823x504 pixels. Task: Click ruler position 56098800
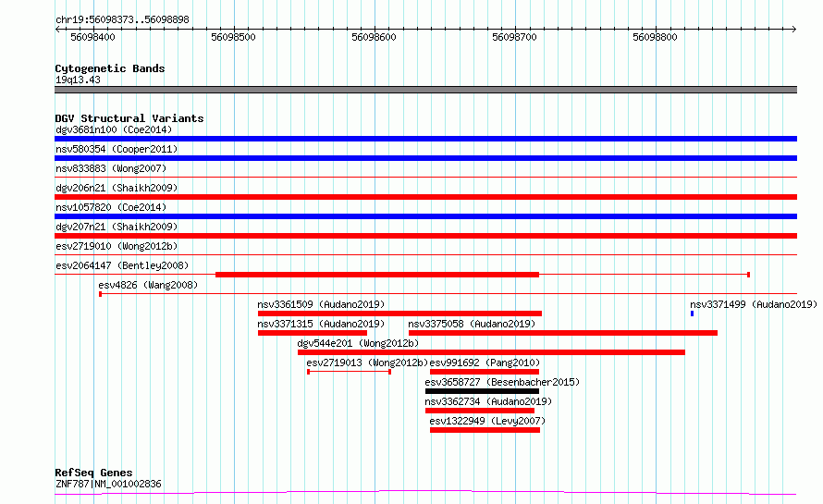click(x=655, y=37)
